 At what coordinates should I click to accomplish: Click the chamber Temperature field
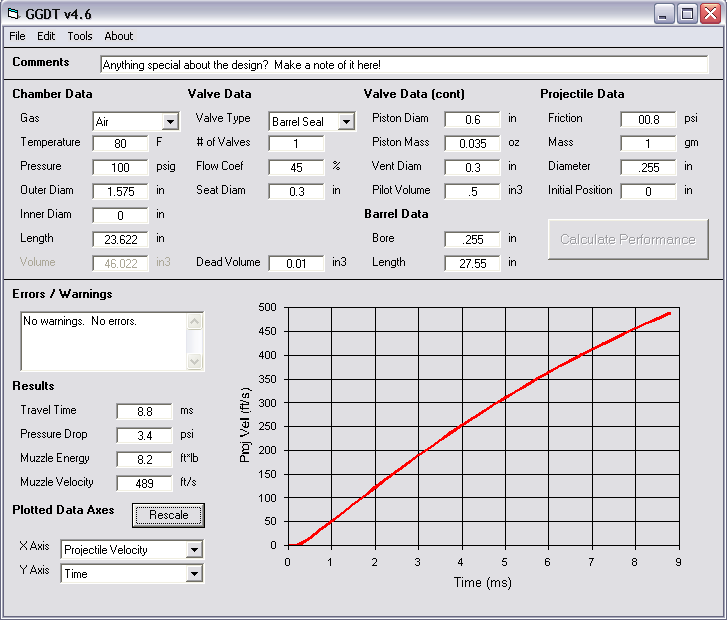[121, 143]
